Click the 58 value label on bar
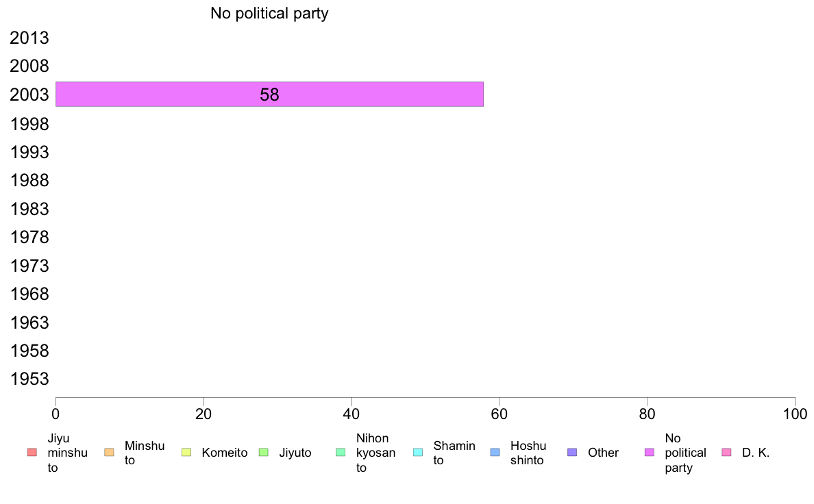This screenshot has height=504, width=814. pos(269,94)
